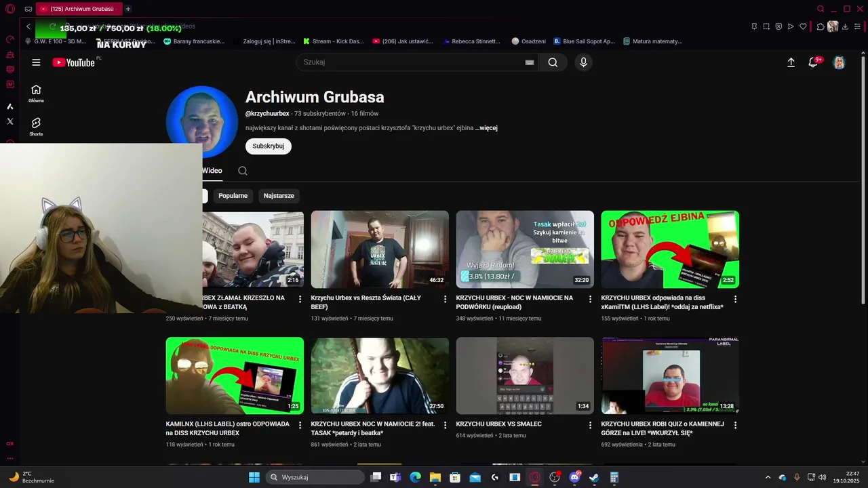The width and height of the screenshot is (868, 488).
Task: Open Blue Sail Sopot Ap... bookmark
Action: click(584, 41)
